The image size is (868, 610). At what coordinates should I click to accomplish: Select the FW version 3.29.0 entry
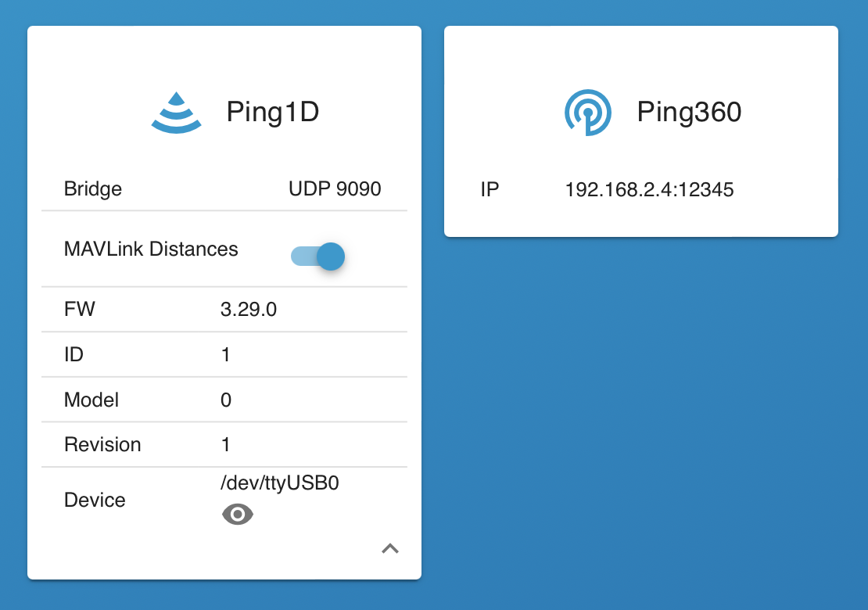249,309
